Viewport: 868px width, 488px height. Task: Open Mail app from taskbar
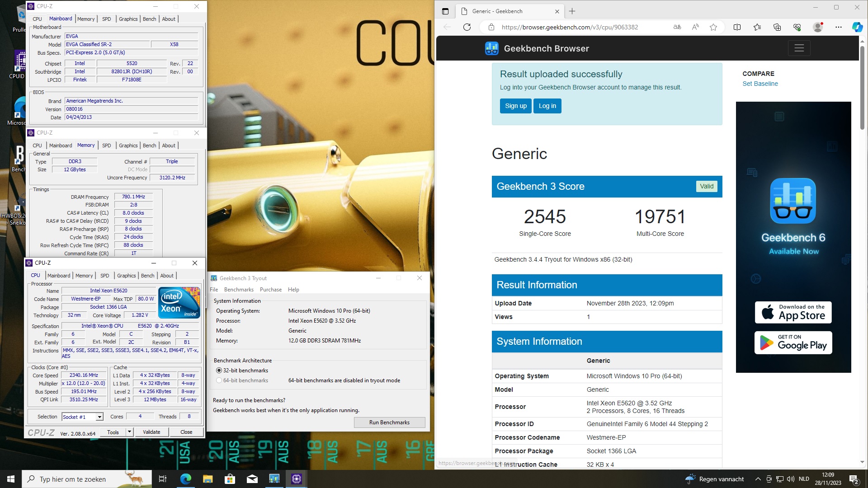pos(252,479)
